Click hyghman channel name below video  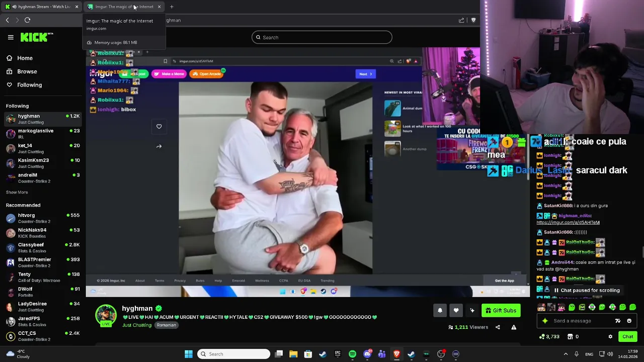(137, 308)
